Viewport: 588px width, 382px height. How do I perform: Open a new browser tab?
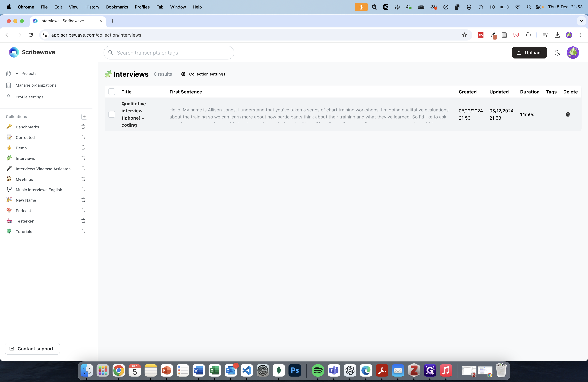(x=112, y=21)
